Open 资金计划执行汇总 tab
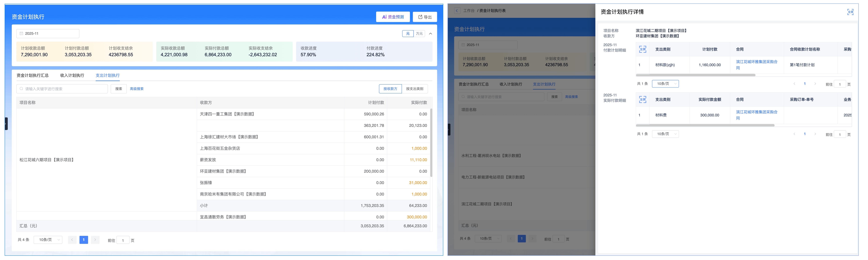Image resolution: width=868 pixels, height=260 pixels. 32,75
